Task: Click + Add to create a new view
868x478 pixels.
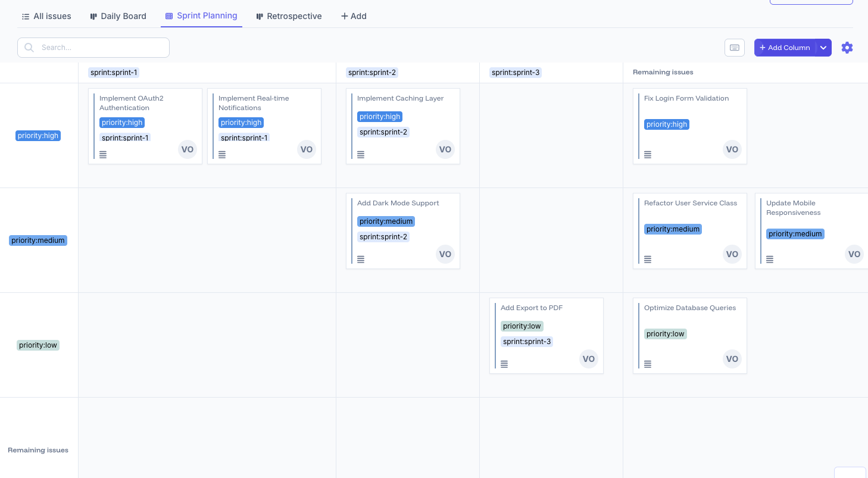Action: point(353,16)
